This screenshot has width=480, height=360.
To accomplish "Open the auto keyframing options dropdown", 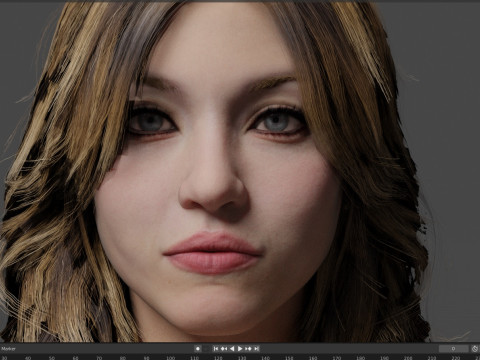I will coord(206,349).
